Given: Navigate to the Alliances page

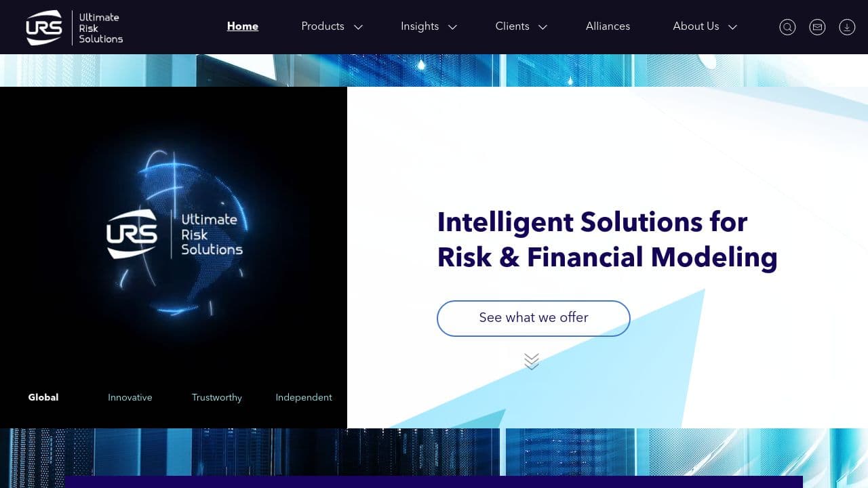Looking at the screenshot, I should tap(608, 26).
